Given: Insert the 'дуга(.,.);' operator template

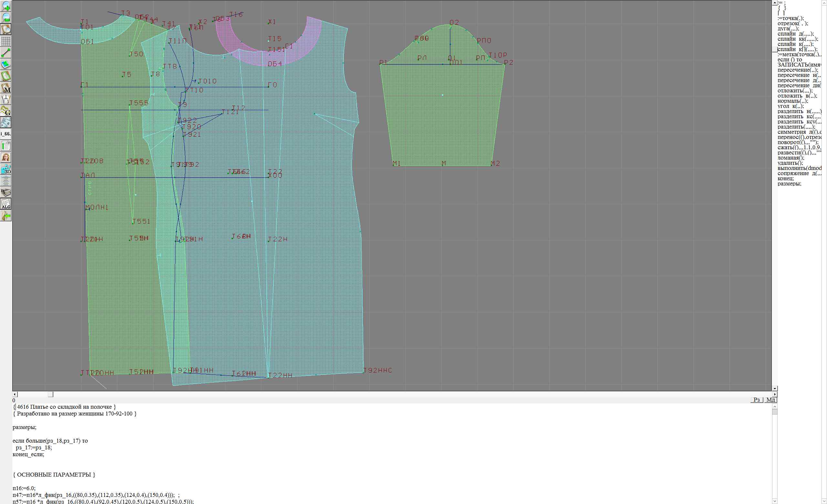Looking at the screenshot, I should click(x=788, y=29).
